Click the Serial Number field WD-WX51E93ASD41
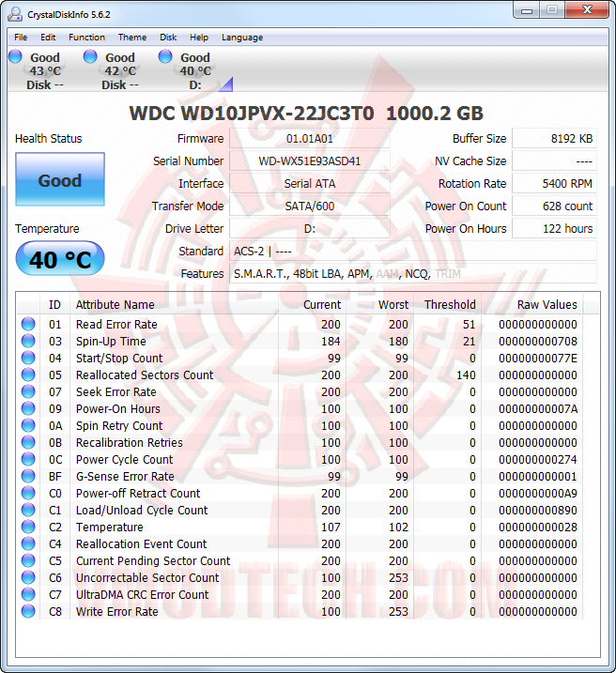The height and width of the screenshot is (673, 616). pos(310,161)
